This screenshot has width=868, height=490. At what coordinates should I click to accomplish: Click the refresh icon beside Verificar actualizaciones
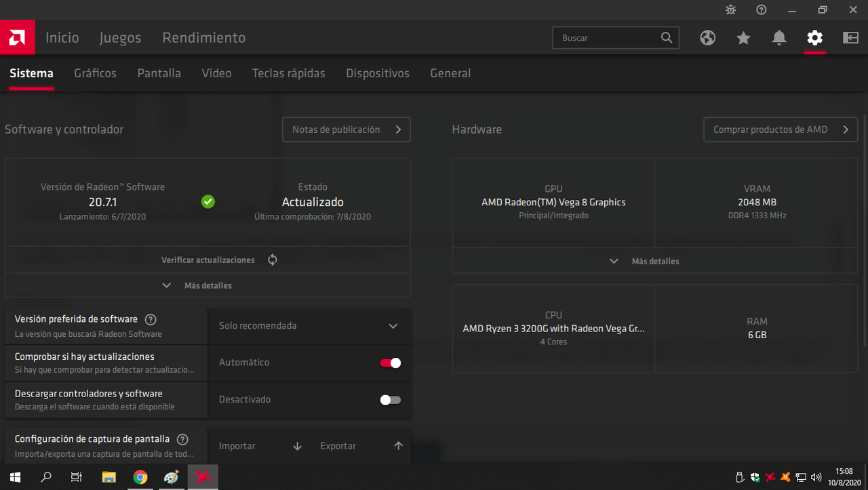(273, 260)
